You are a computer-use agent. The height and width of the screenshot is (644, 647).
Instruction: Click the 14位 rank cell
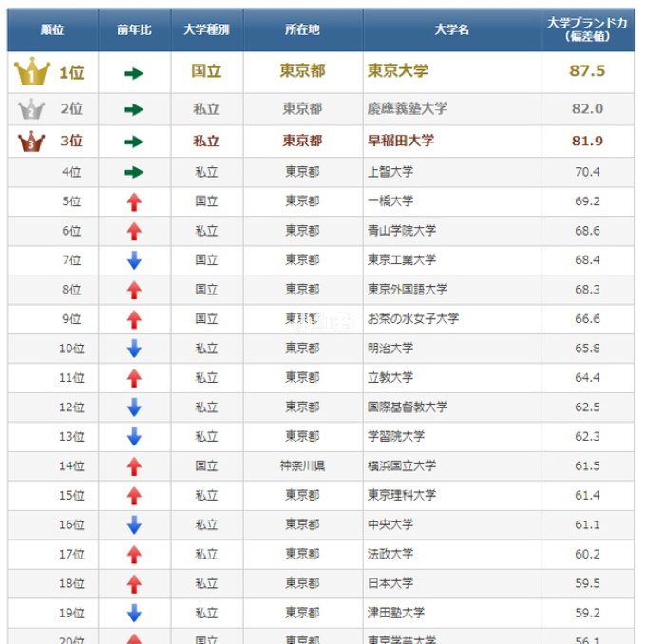pos(52,466)
